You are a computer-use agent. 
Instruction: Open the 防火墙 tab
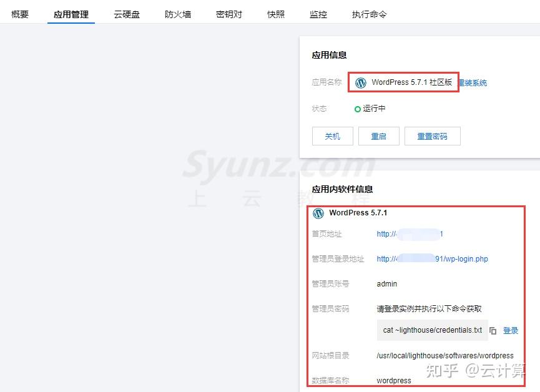[x=178, y=14]
